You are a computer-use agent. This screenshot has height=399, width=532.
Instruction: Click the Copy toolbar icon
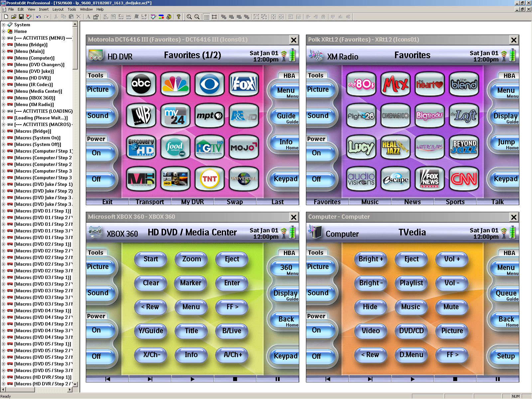point(64,17)
